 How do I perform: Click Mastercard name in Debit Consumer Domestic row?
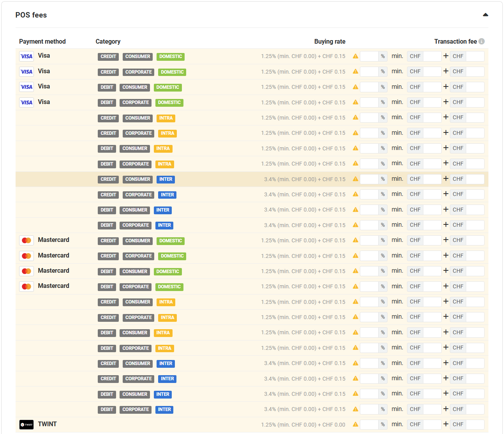(x=53, y=270)
